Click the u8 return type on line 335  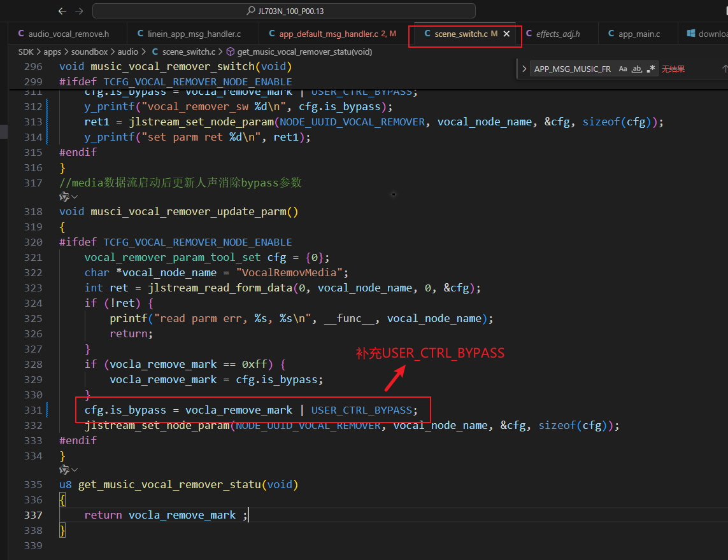(x=66, y=485)
